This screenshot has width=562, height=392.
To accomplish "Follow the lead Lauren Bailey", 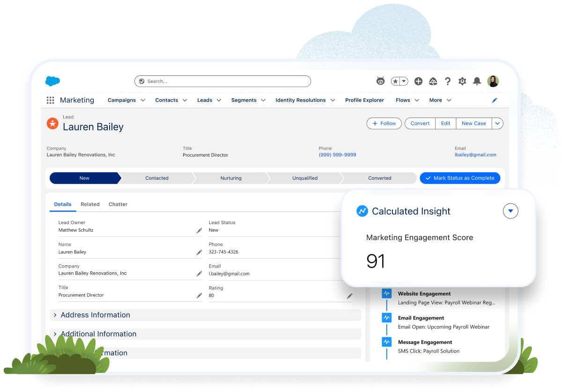I will tap(384, 123).
